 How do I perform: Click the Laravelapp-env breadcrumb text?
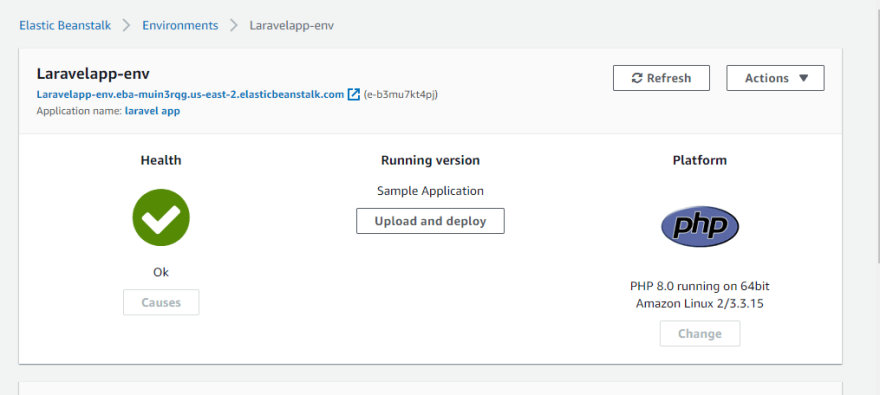click(292, 26)
